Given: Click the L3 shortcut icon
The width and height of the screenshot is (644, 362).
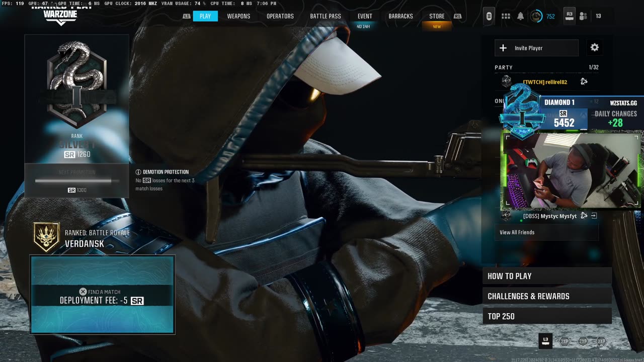Looking at the screenshot, I should tap(545, 340).
